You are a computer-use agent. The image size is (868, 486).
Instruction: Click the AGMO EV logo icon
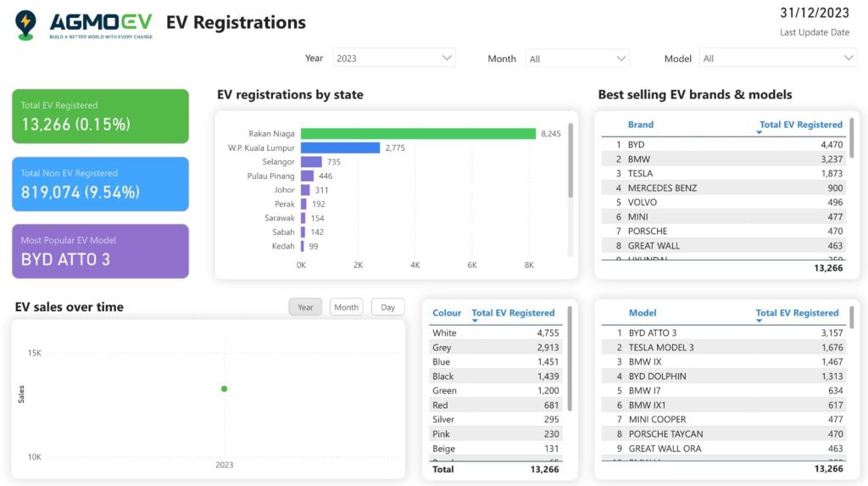click(x=25, y=25)
